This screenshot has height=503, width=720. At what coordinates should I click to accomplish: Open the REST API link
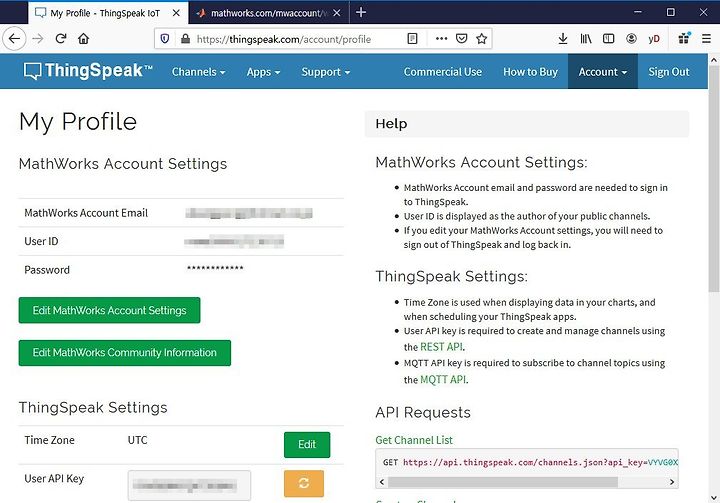pyautogui.click(x=441, y=347)
